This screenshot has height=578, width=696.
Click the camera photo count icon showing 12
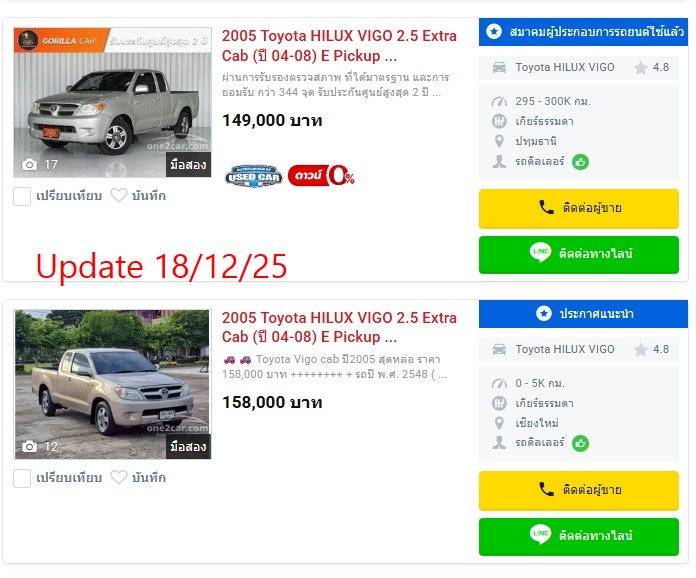(x=29, y=446)
